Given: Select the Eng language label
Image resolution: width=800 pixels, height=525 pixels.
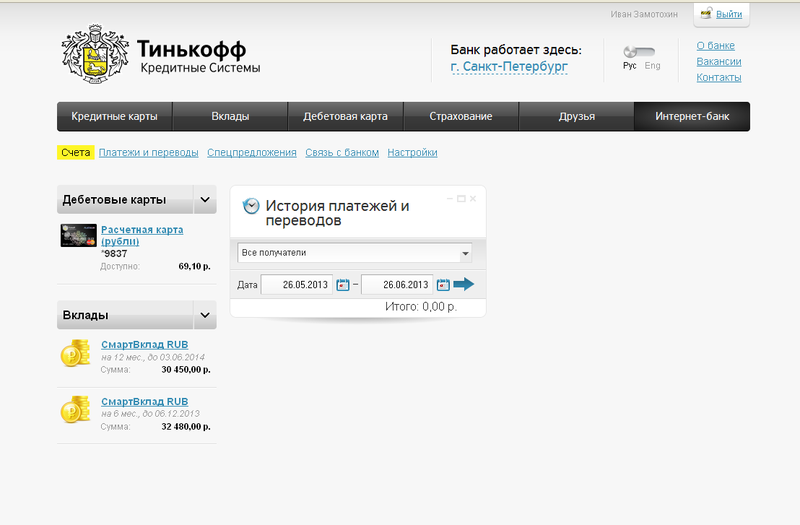Looking at the screenshot, I should click(652, 66).
